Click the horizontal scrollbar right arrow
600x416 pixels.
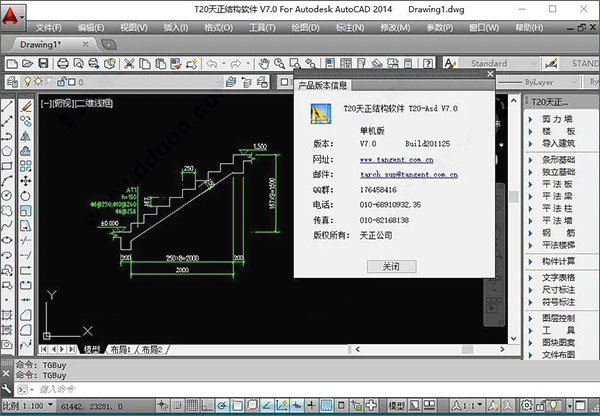[502, 349]
